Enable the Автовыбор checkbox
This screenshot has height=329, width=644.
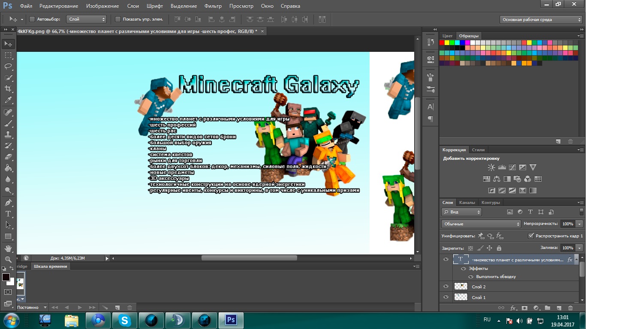(x=32, y=19)
